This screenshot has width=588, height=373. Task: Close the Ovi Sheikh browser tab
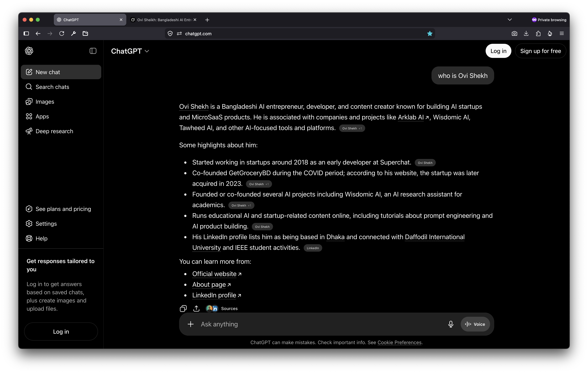[x=195, y=20]
